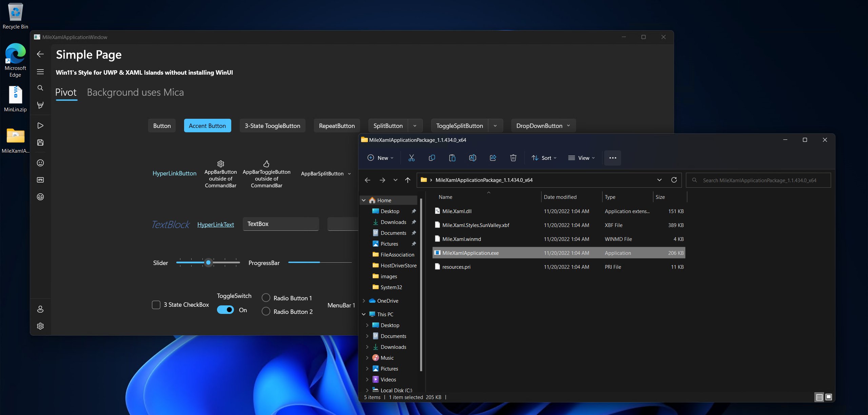Click the smiley emoji icon in MileXaml sidebar
This screenshot has height=415, width=868.
click(40, 163)
